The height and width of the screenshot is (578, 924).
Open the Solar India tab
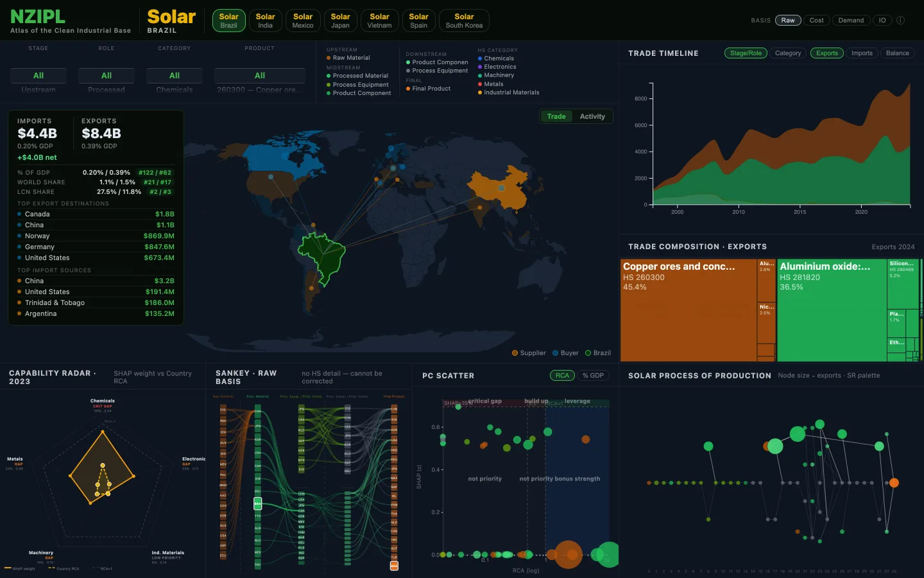pyautogui.click(x=265, y=21)
